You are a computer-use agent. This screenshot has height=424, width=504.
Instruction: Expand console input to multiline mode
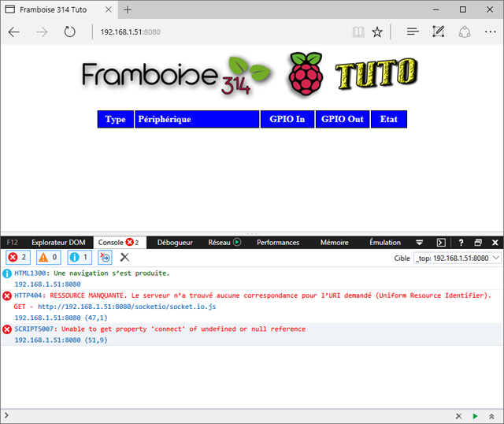coord(491,415)
